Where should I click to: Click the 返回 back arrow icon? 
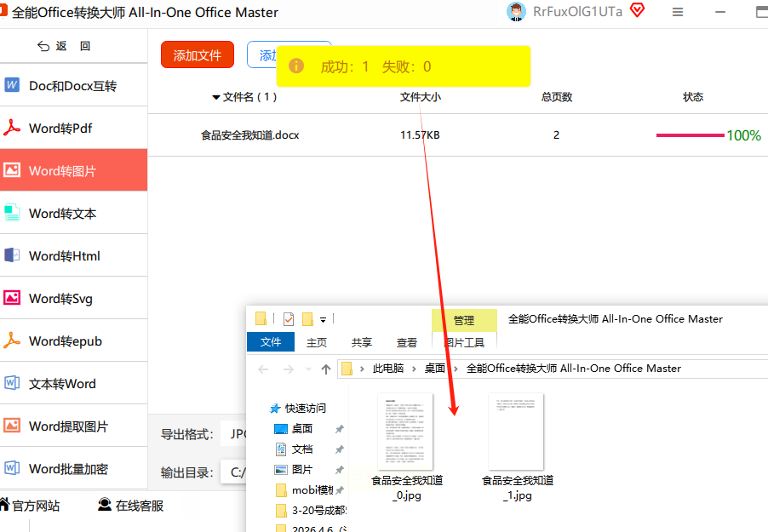click(x=43, y=46)
